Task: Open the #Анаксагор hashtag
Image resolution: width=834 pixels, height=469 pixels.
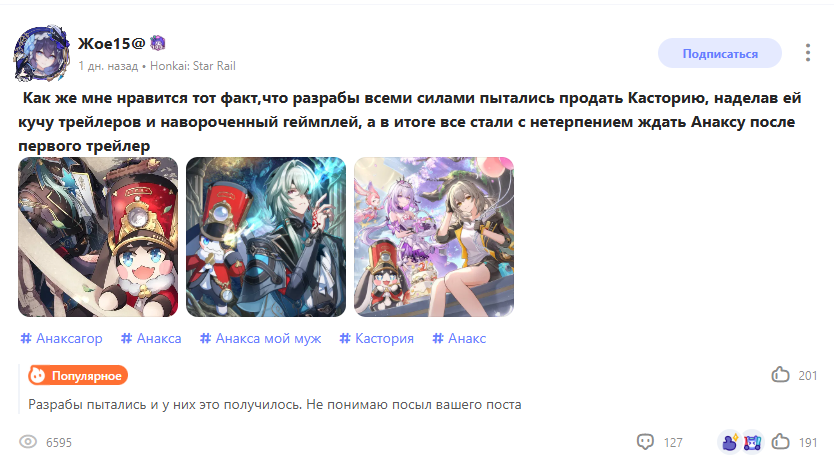Action: (x=61, y=338)
